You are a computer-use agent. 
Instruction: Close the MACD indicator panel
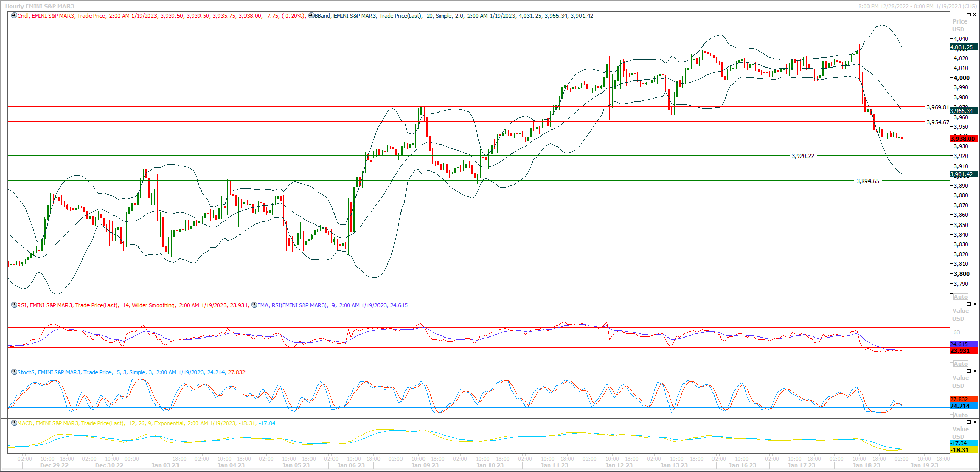coord(975,422)
